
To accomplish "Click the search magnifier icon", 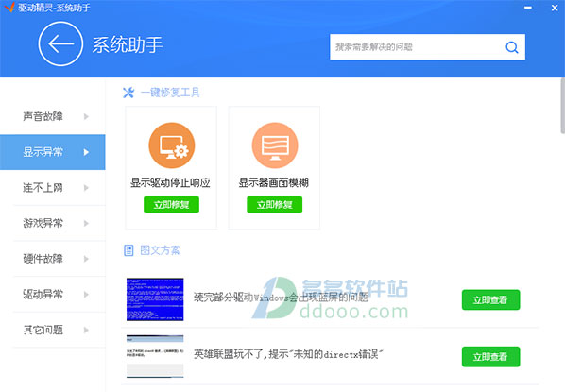I will (x=512, y=47).
